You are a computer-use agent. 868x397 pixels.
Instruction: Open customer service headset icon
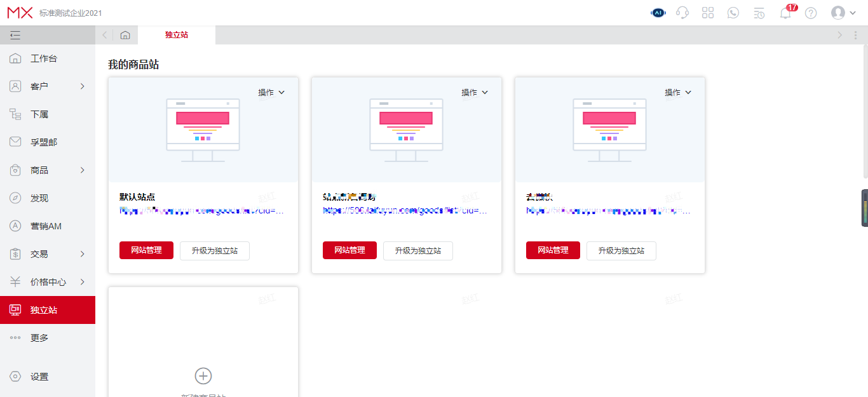tap(682, 13)
